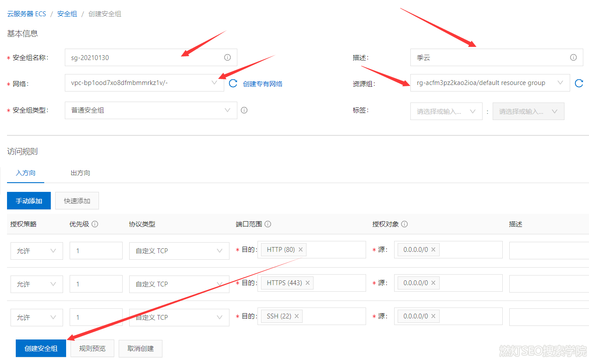Screen dimensions: 589x364
Task: Refresh the VPC network list
Action: [x=233, y=83]
